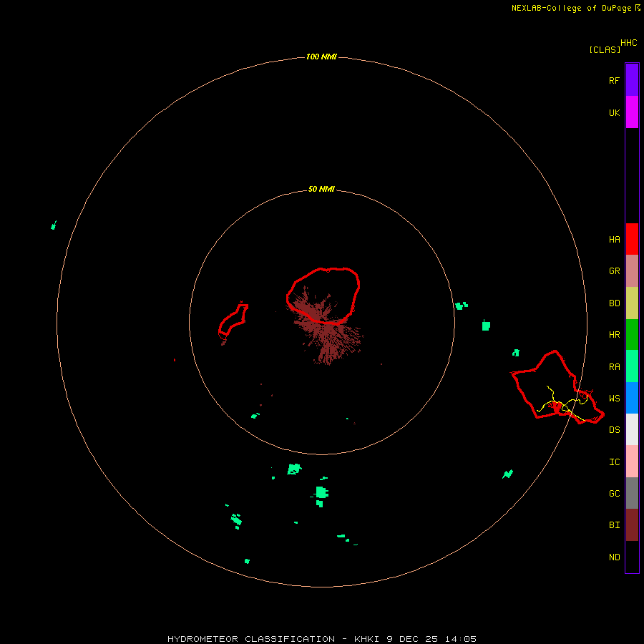Click the ND legend label text
The width and height of the screenshot is (644, 644).
click(x=615, y=557)
